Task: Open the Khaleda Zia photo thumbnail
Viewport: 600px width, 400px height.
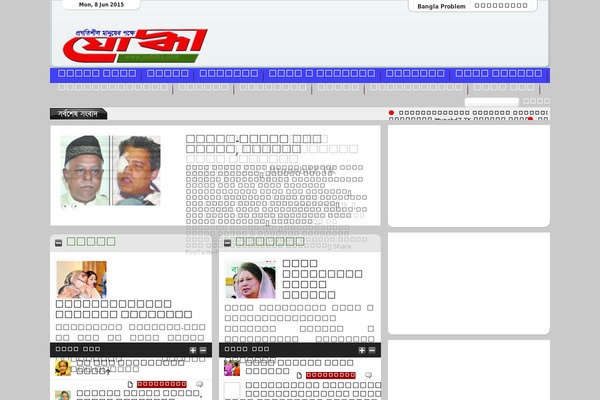Action: 250,280
